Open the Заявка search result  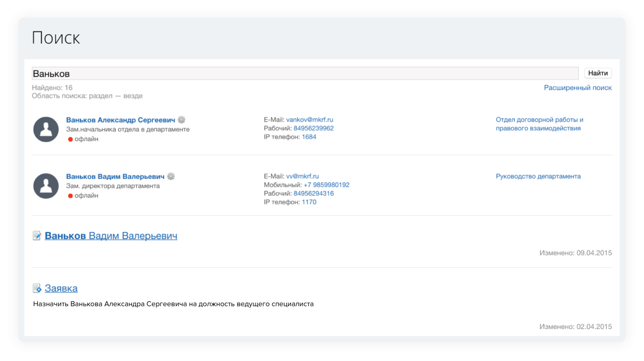tap(61, 288)
